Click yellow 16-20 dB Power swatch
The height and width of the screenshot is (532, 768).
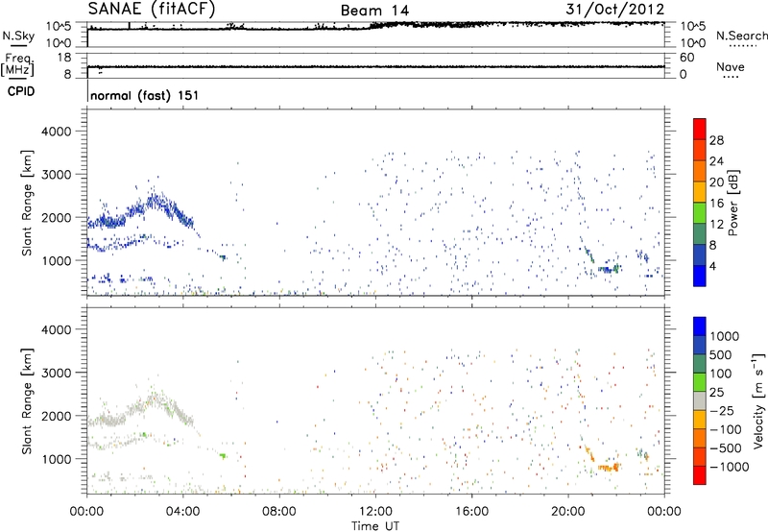pyautogui.click(x=700, y=191)
